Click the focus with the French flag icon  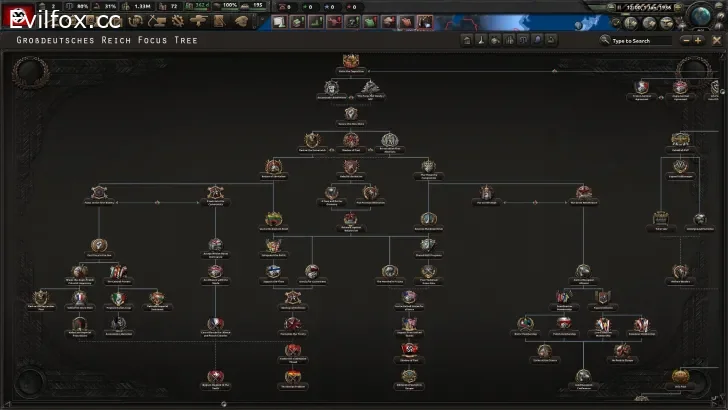point(80,297)
